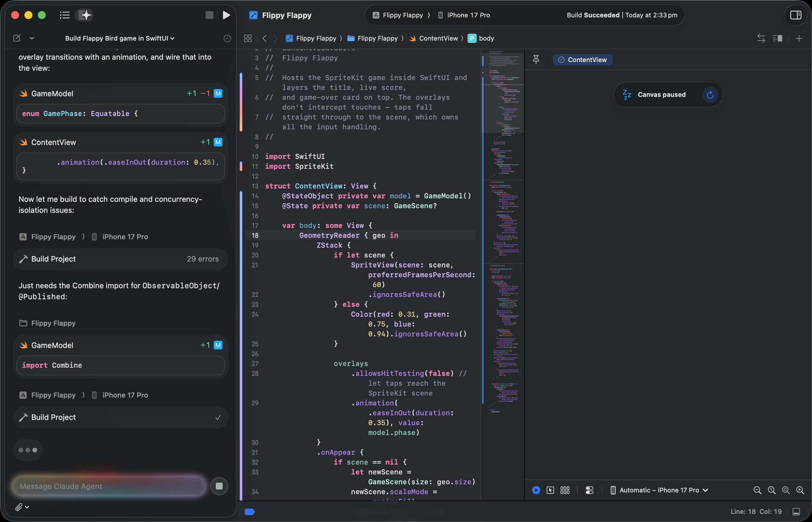This screenshot has width=812, height=522.
Task: Click line number 18 in gutter
Action: 255,235
